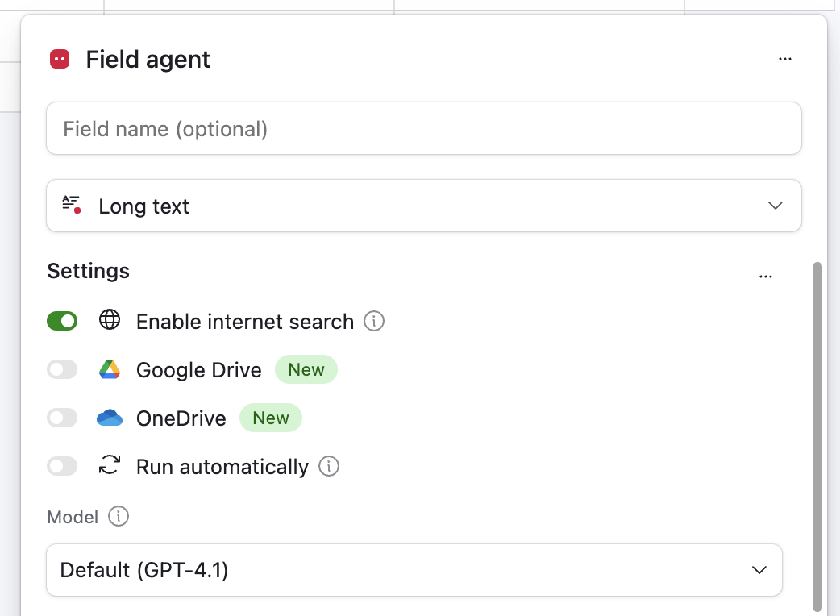840x616 pixels.
Task: Click the Long text field type icon
Action: pyautogui.click(x=71, y=206)
